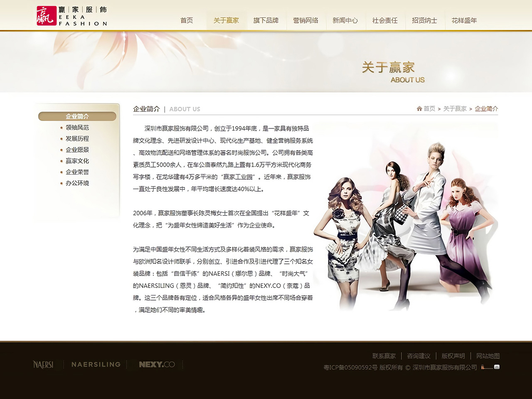Select 领袖风范 in the sidebar
Screen dimensions: 532x399
tap(77, 128)
